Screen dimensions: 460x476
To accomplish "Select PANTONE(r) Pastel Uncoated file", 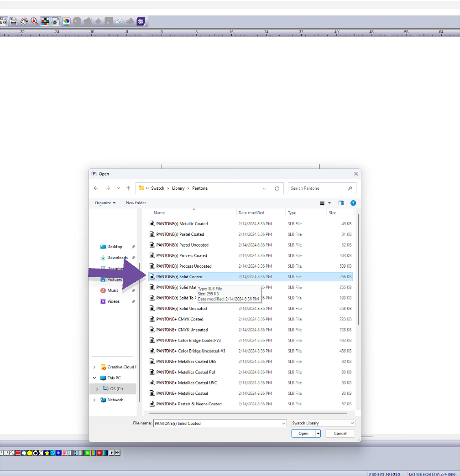I will [251, 245].
